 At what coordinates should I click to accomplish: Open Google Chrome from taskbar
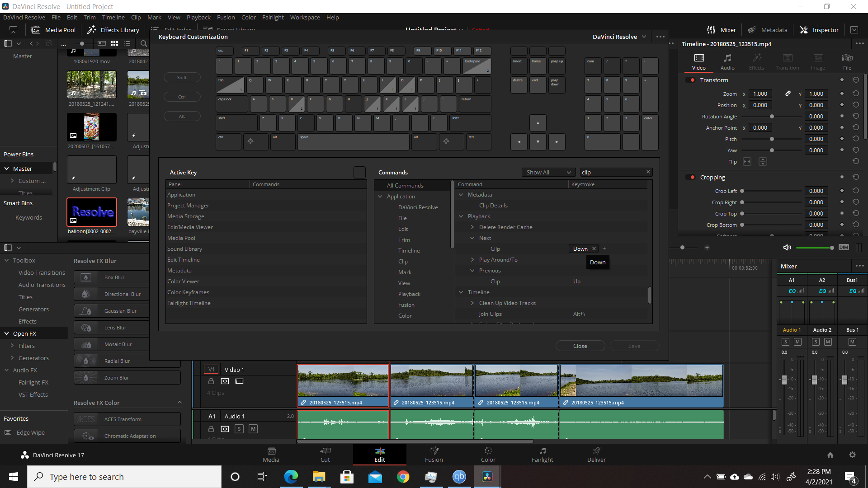pyautogui.click(x=403, y=477)
